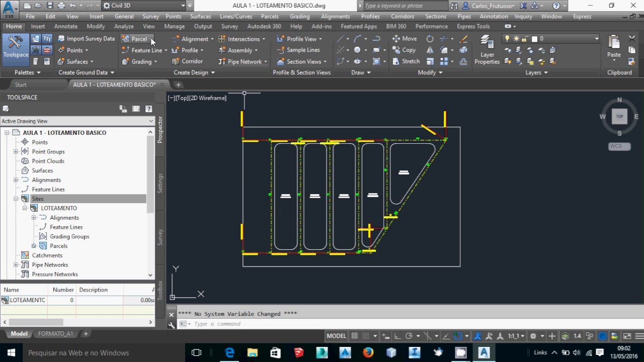Toggle Object Snap in status bar
Image resolution: width=644 pixels, height=362 pixels.
[458, 336]
